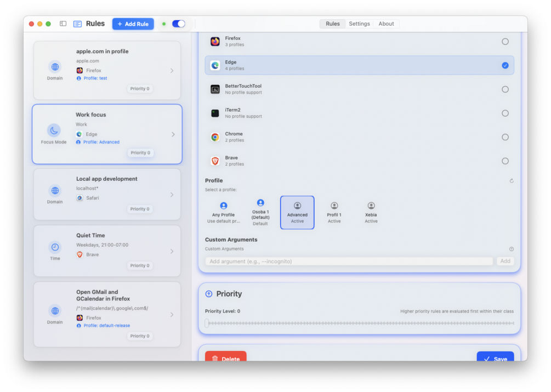Screen dimensions: 551x392
Task: Toggle the sidebar visibility icon
Action: point(63,24)
